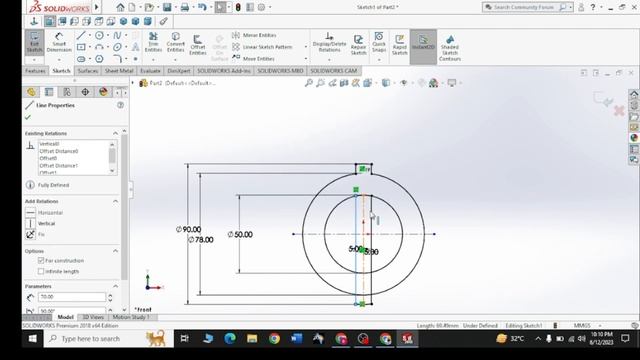Image resolution: width=640 pixels, height=360 pixels.
Task: Select the Corner Rectangle tool
Action: click(x=81, y=47)
